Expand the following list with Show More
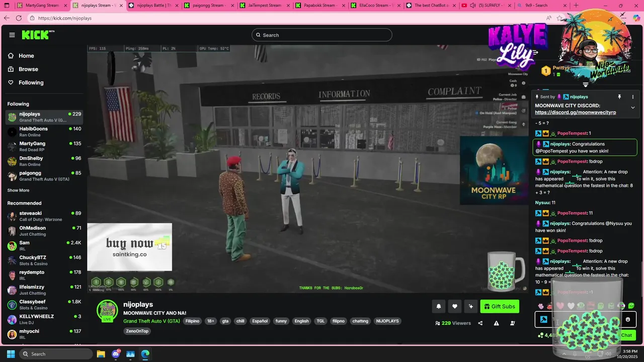The height and width of the screenshot is (362, 644). [x=18, y=191]
